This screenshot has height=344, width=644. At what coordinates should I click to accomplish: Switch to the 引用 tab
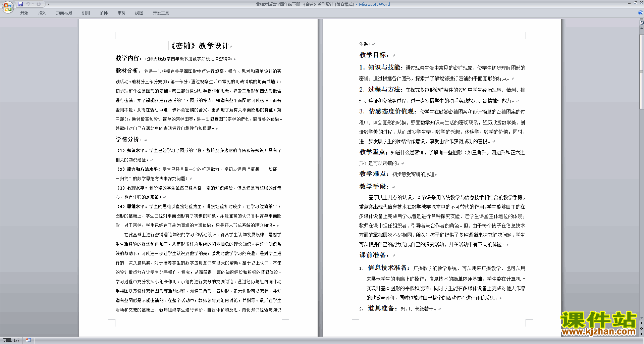(86, 13)
